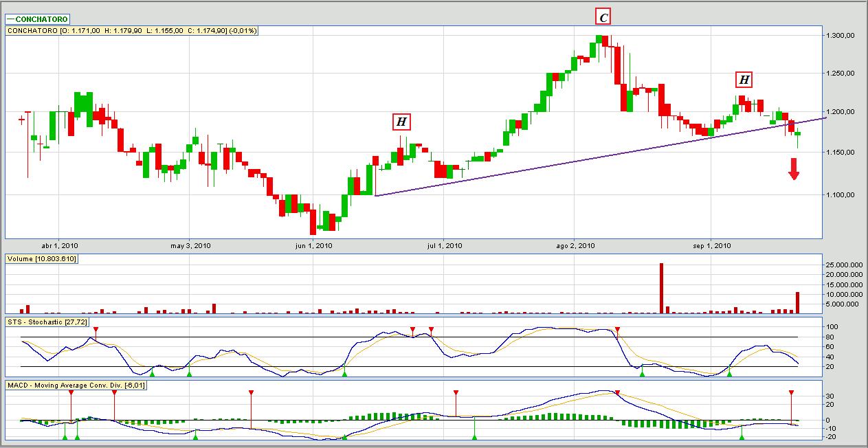Click the 80 label on Stochastic axis
The height and width of the screenshot is (448, 868).
(831, 337)
